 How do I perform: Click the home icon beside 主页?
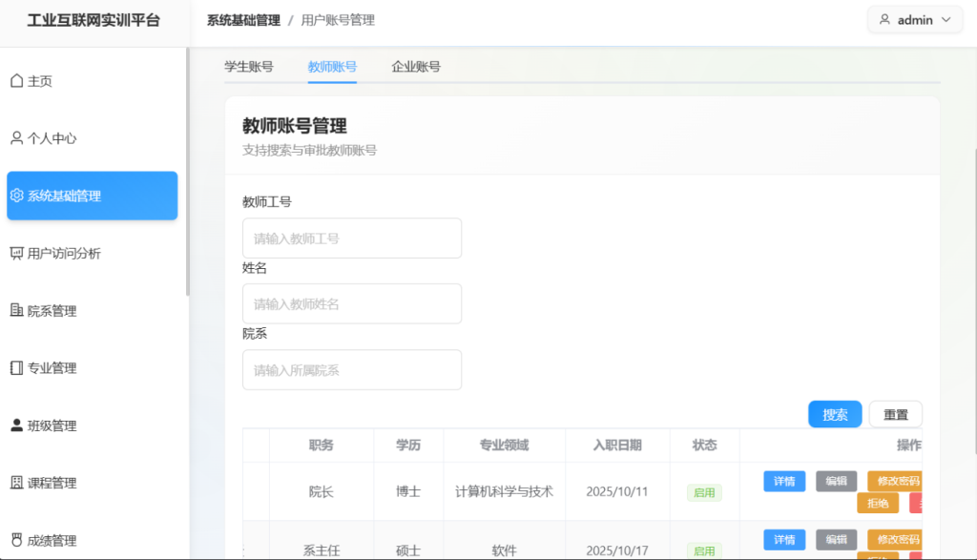(16, 81)
